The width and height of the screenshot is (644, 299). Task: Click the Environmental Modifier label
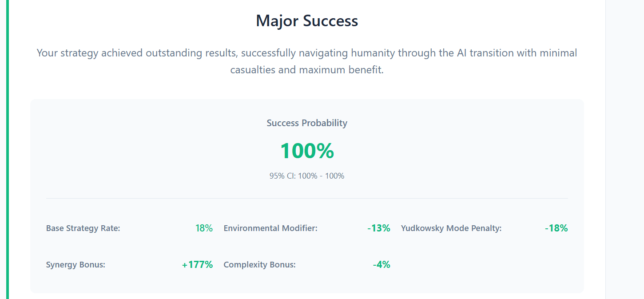click(x=270, y=228)
